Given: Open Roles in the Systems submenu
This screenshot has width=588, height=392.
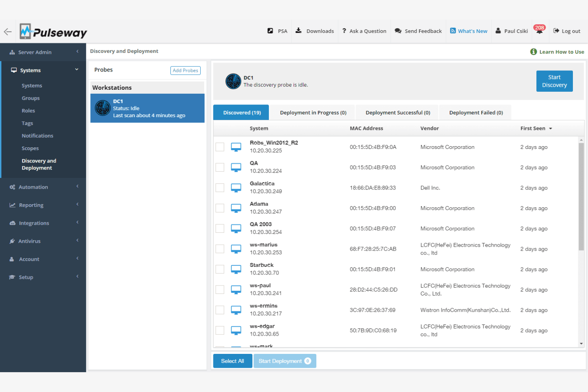Looking at the screenshot, I should pyautogui.click(x=28, y=111).
